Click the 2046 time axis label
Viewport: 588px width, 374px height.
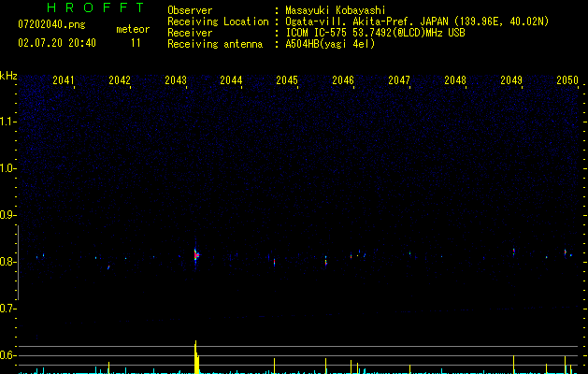point(343,80)
